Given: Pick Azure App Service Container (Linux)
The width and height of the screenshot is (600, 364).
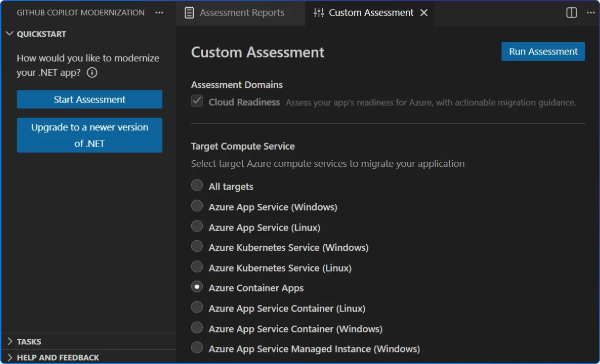Looking at the screenshot, I should coord(197,307).
